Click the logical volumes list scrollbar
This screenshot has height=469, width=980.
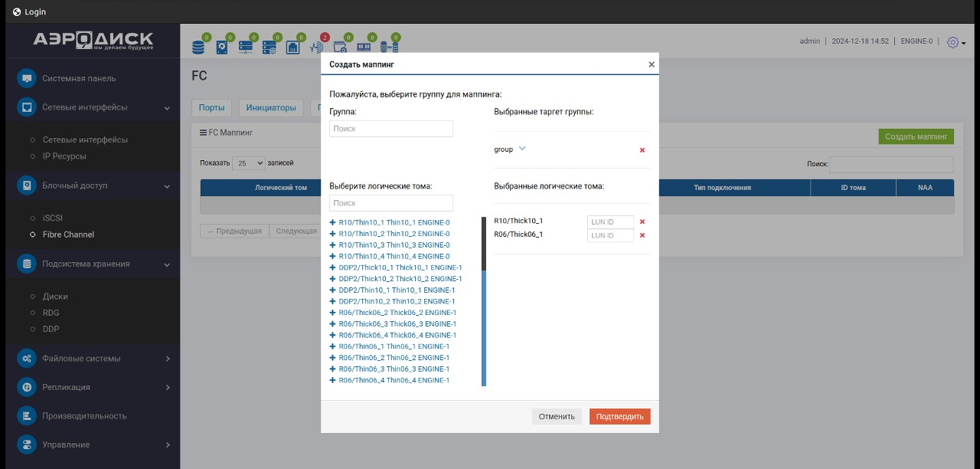(484, 302)
